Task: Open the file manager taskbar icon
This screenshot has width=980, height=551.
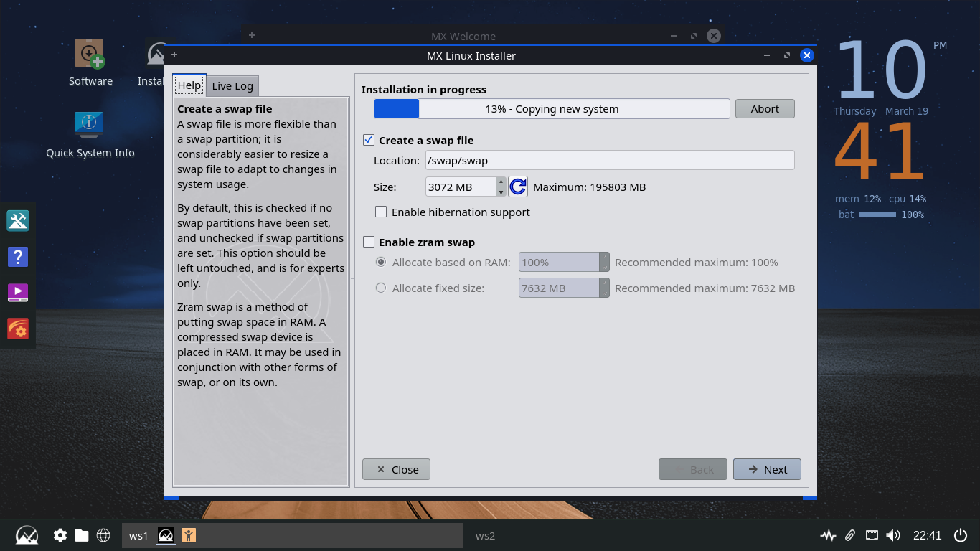Action: (82, 535)
